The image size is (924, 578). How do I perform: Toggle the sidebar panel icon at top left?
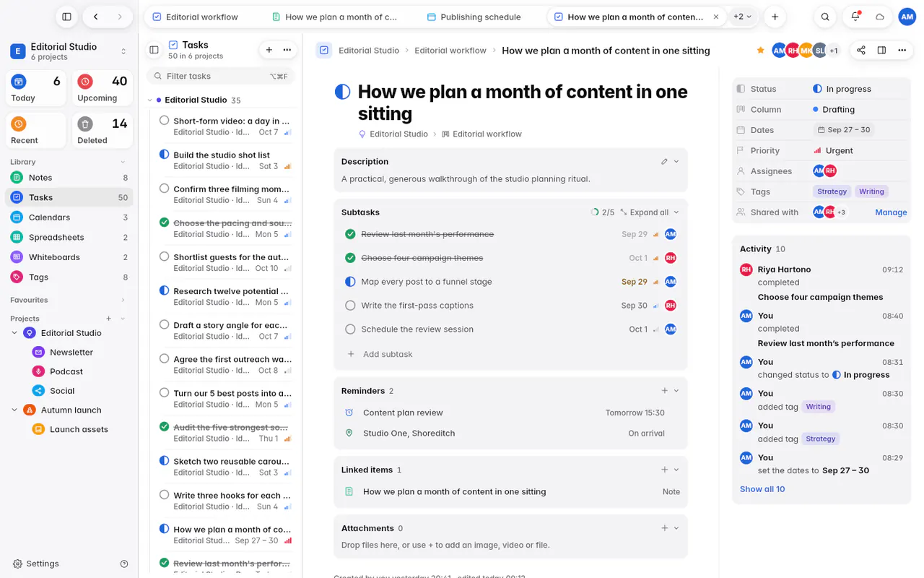pyautogui.click(x=66, y=17)
